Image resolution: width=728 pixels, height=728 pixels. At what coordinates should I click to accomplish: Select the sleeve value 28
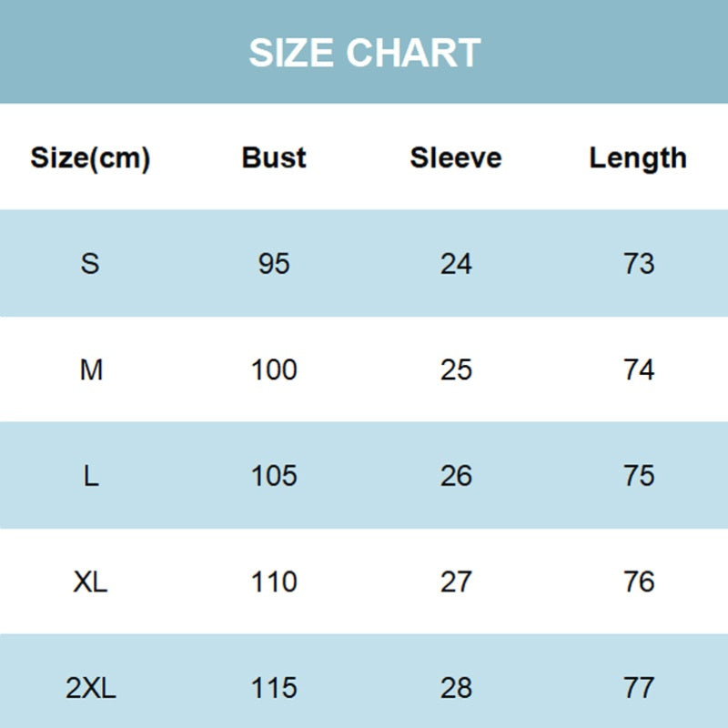[x=456, y=688]
